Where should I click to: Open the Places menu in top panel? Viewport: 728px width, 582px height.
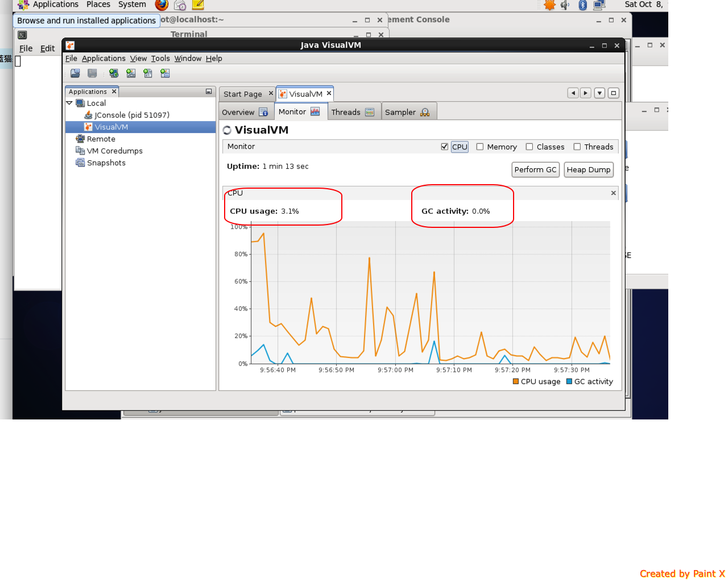pos(98,5)
